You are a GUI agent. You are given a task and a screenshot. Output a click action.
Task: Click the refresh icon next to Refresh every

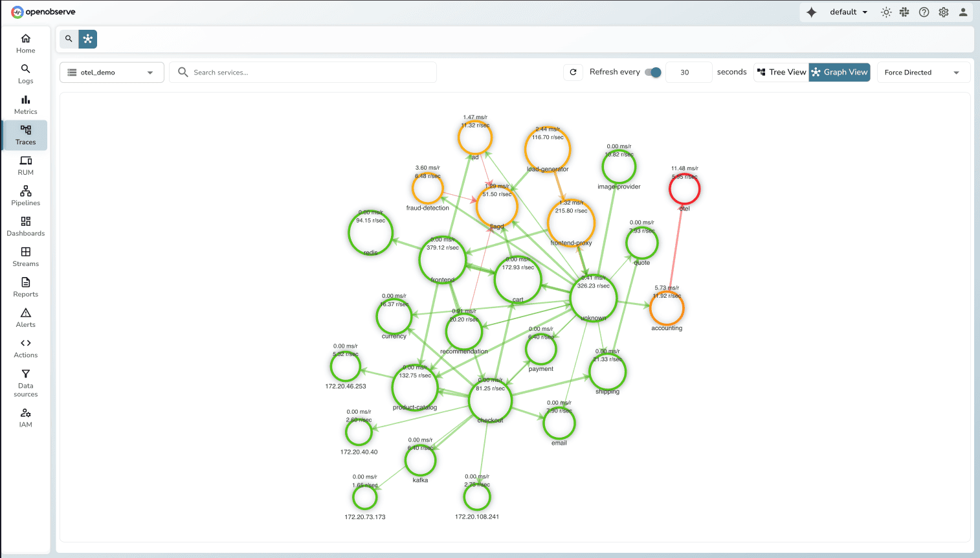tap(572, 72)
